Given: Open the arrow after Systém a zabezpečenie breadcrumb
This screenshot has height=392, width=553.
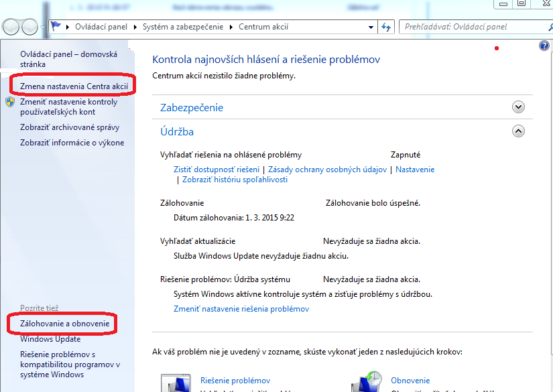Looking at the screenshot, I should point(231,27).
